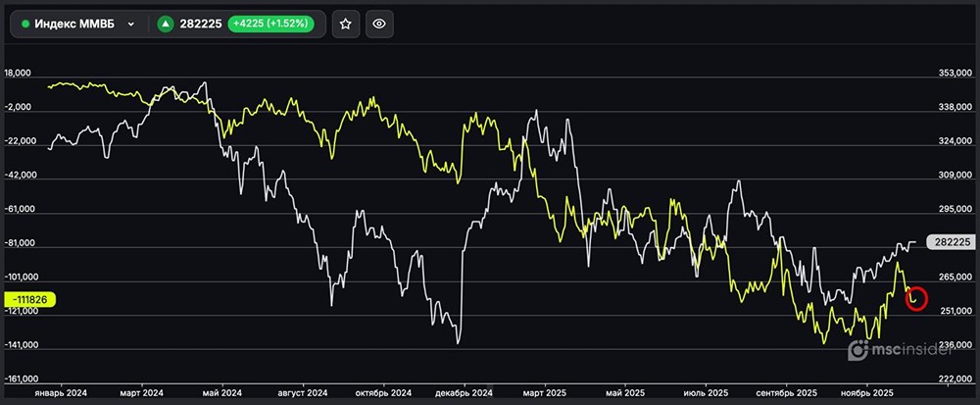
Task: Click the 353,000 right axis value
Action: (955, 74)
